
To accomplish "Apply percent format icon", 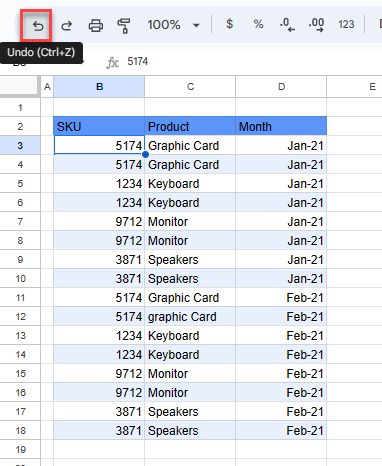I will tap(258, 24).
